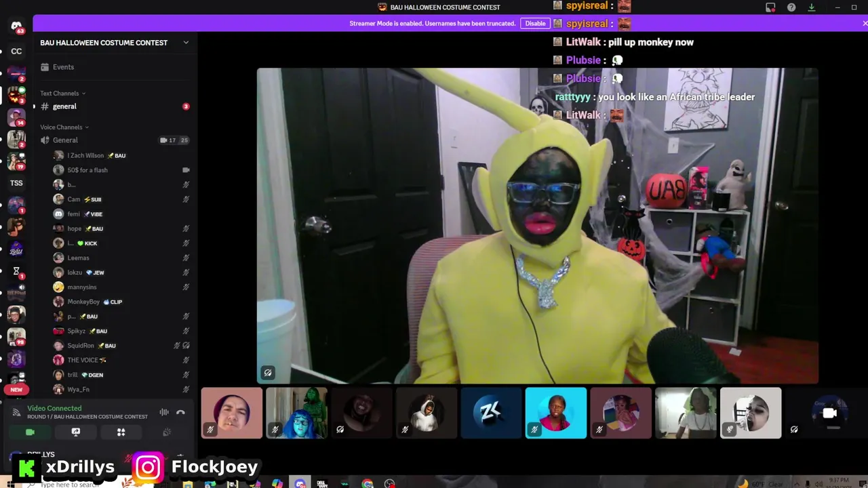This screenshot has height=488, width=868.
Task: Open the general text channel
Action: point(115,106)
